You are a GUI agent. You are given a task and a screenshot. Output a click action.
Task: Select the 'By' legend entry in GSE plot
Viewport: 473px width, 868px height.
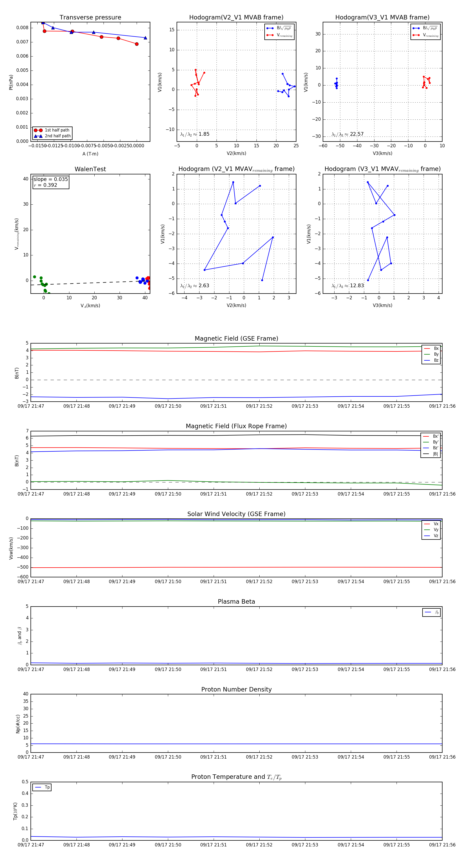[431, 354]
